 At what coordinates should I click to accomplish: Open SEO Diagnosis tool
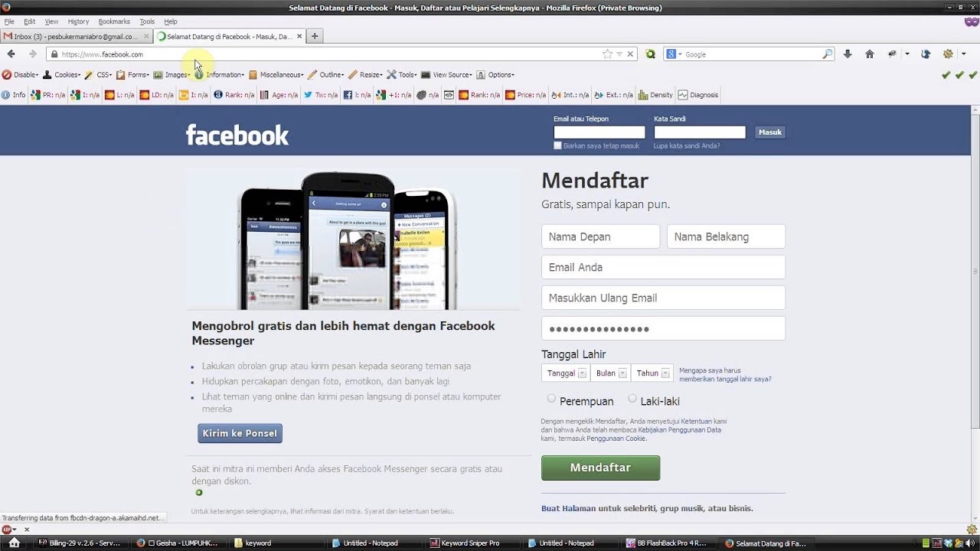(698, 95)
